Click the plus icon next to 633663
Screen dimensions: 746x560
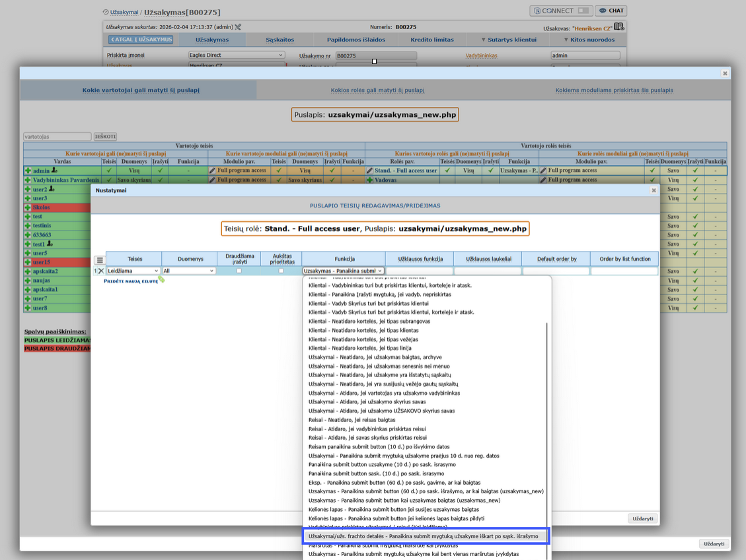(x=28, y=235)
